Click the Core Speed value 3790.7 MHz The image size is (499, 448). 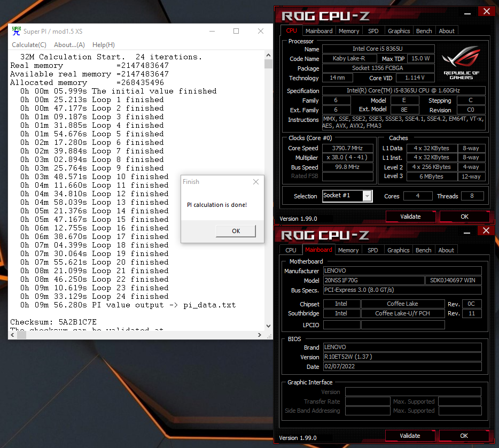(x=347, y=148)
